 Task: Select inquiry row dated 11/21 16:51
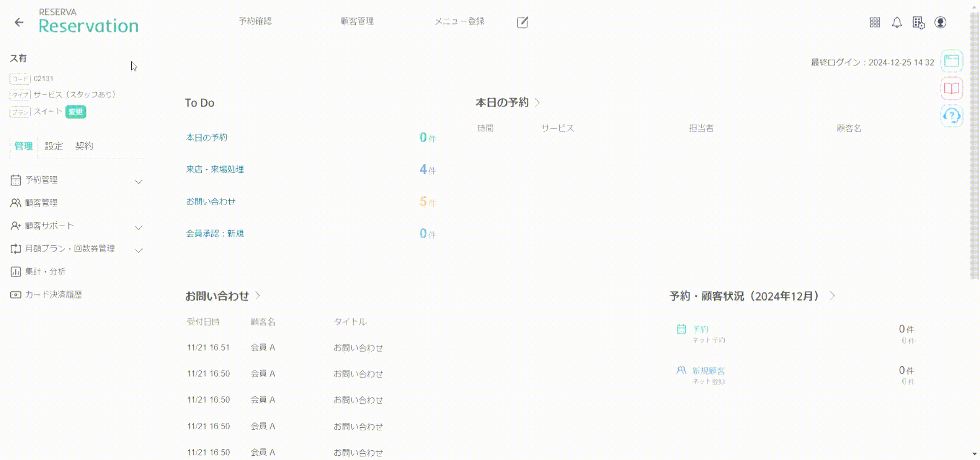(285, 348)
